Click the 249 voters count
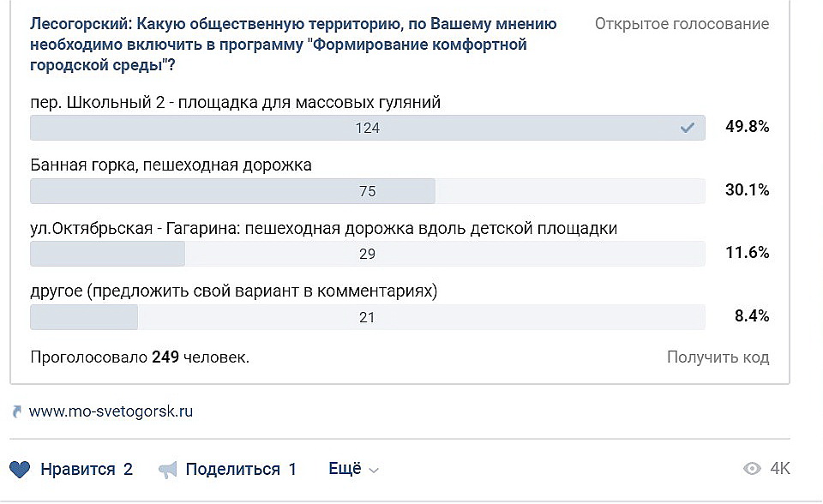This screenshot has width=823, height=504. (x=165, y=357)
